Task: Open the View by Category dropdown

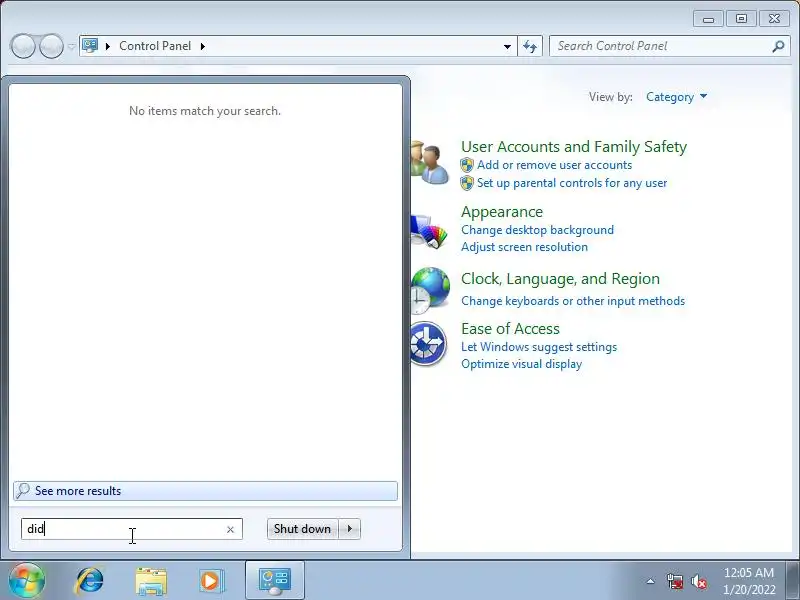Action: [676, 97]
